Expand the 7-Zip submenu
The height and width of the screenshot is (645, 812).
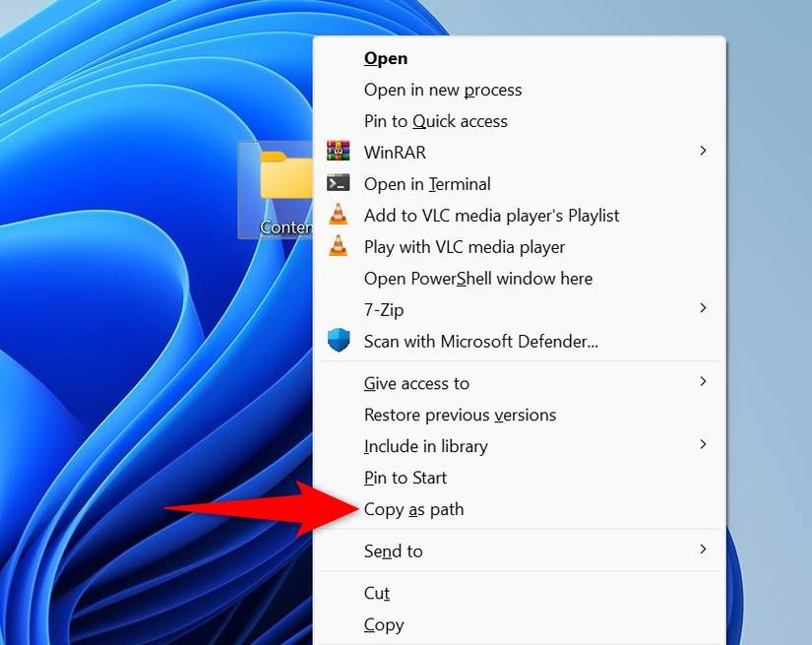click(x=703, y=308)
